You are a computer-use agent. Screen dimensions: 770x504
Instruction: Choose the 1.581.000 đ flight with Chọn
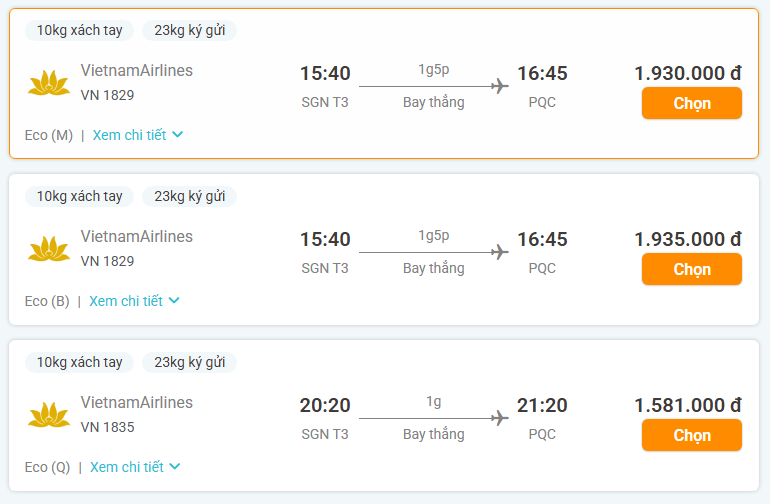pos(691,435)
